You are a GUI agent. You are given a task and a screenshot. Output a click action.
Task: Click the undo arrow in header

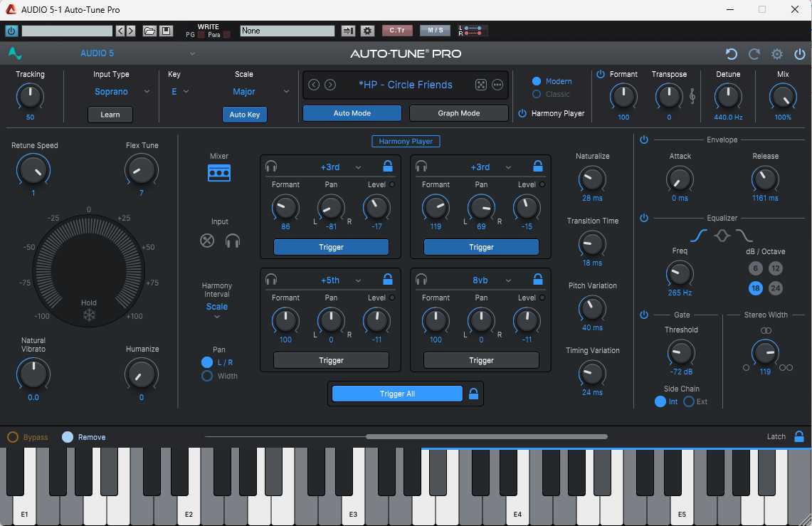[731, 54]
